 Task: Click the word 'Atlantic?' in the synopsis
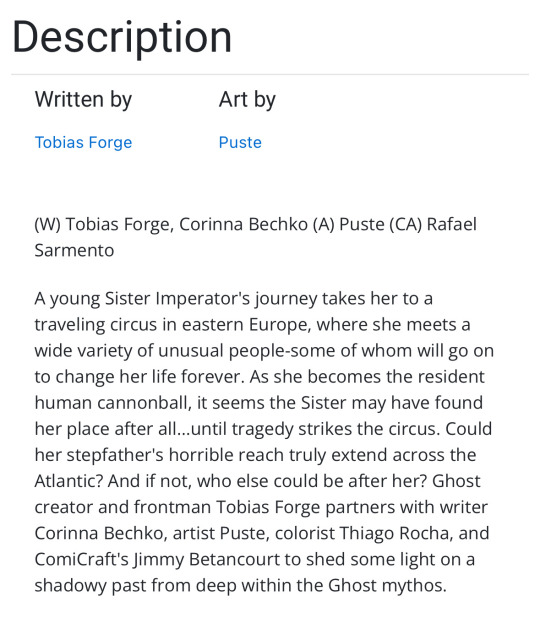(x=69, y=481)
